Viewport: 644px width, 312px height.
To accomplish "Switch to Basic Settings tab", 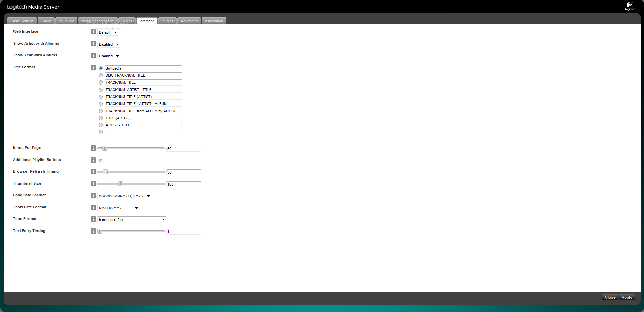I will pyautogui.click(x=22, y=21).
